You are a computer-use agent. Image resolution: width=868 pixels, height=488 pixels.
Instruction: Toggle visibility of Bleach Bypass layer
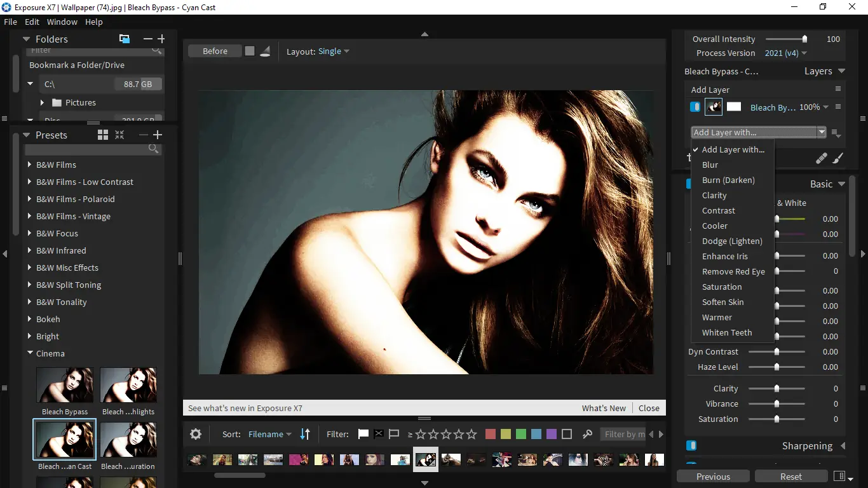pos(695,107)
